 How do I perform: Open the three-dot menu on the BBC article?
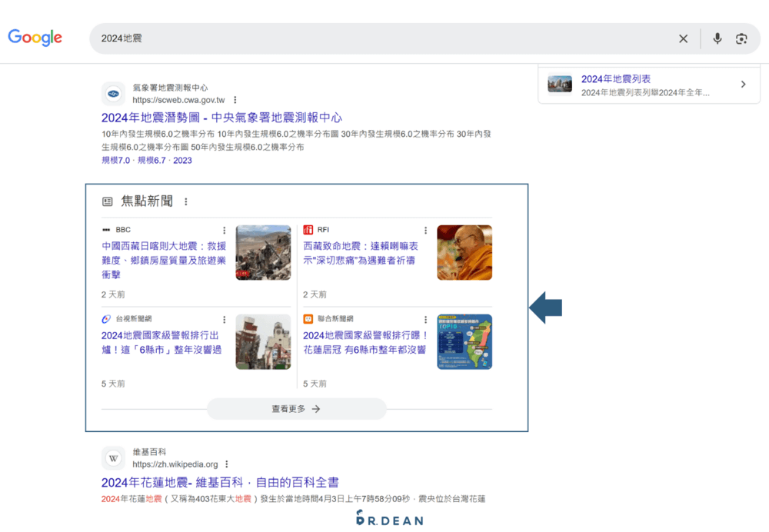224,230
